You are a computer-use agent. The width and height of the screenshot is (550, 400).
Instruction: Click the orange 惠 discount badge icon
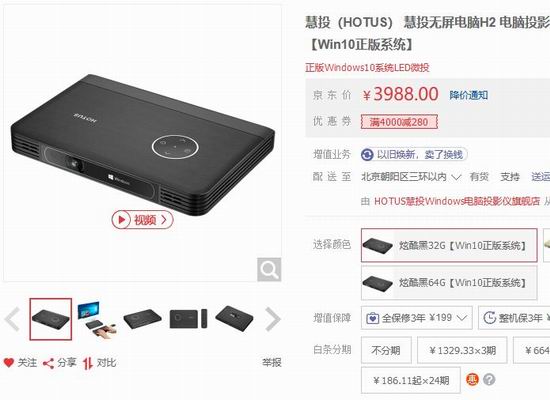(472, 379)
